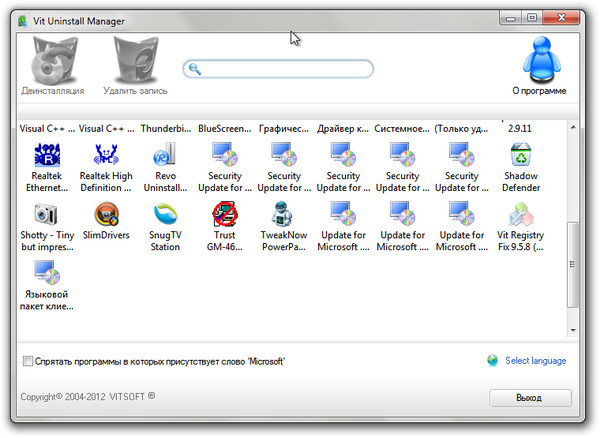Click inside the program search field

(x=278, y=69)
